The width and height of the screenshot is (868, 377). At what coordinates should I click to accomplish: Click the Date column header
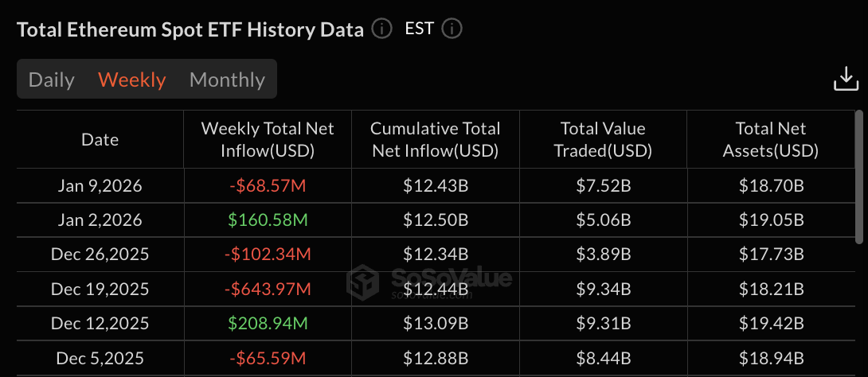pos(100,139)
